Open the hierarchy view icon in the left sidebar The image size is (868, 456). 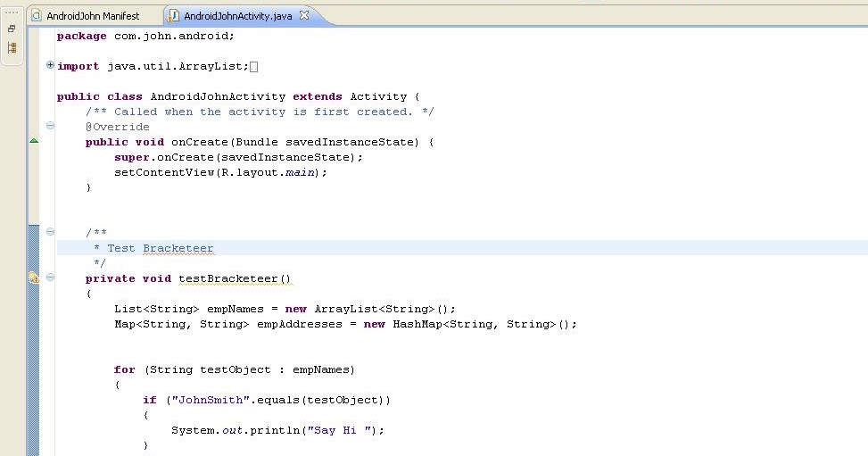[x=12, y=47]
